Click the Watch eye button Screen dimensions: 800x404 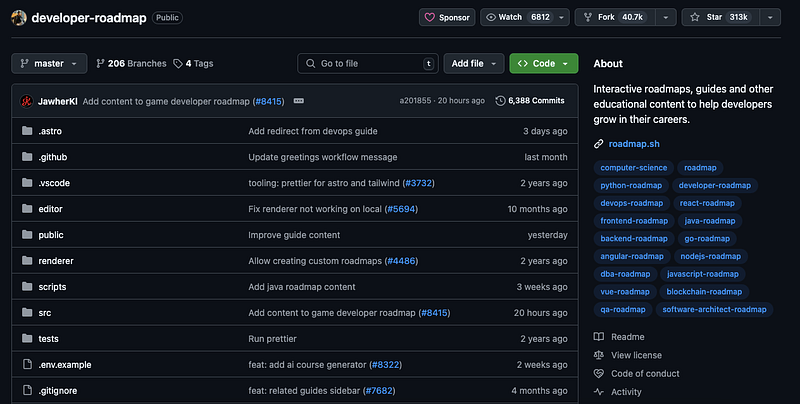[517, 17]
